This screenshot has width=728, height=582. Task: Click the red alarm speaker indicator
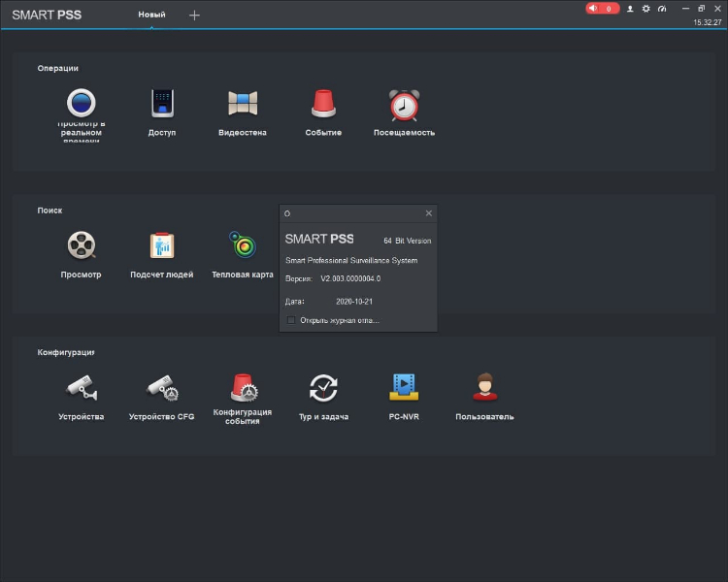[x=602, y=9]
